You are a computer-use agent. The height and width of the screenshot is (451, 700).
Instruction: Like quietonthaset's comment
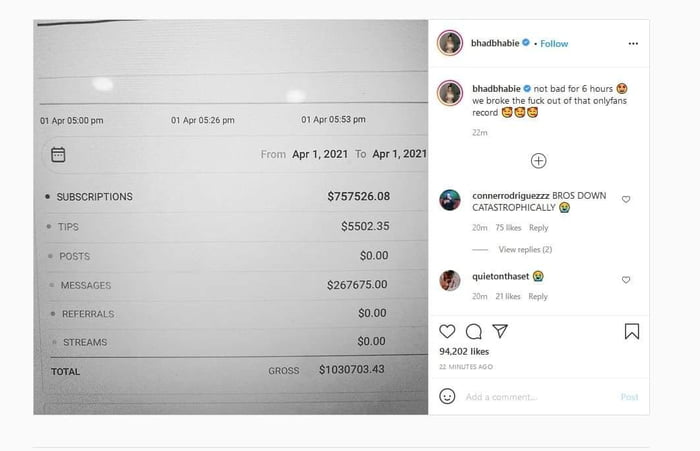pos(626,279)
